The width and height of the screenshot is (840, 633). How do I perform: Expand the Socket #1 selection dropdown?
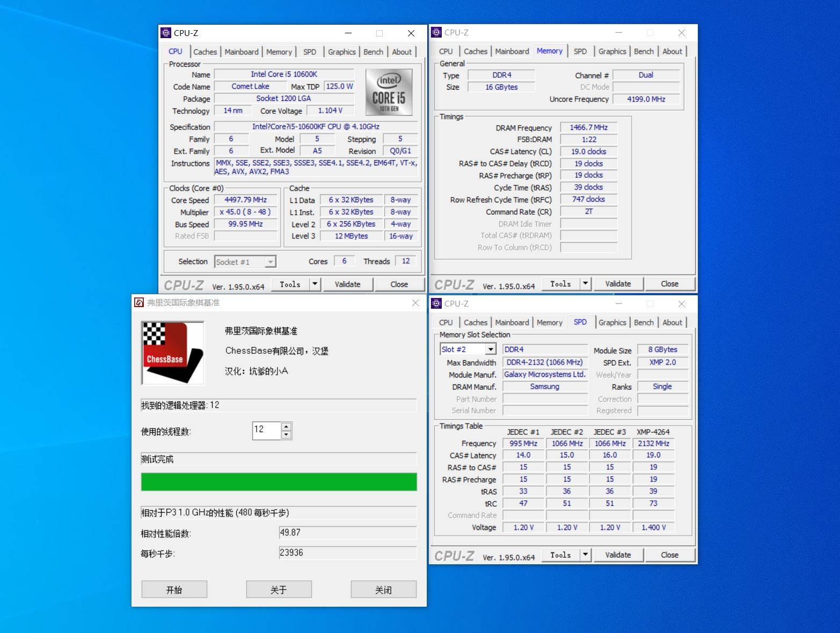tap(271, 262)
